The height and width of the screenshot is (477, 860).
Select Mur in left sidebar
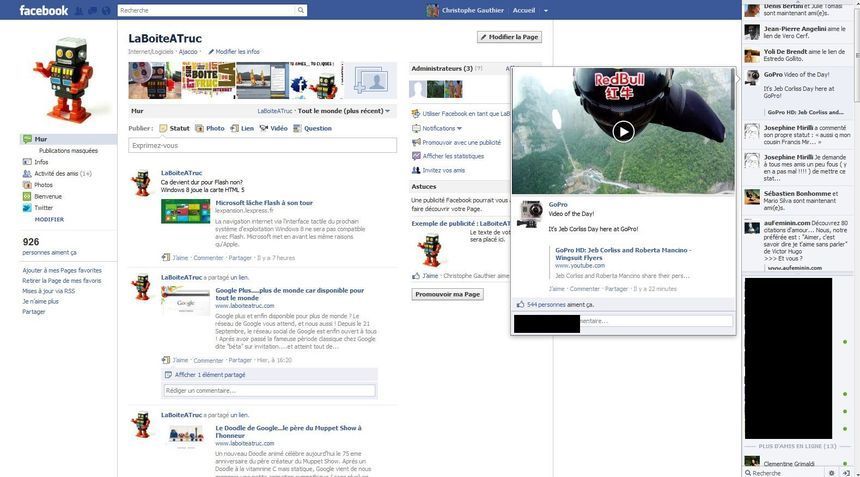coord(68,139)
